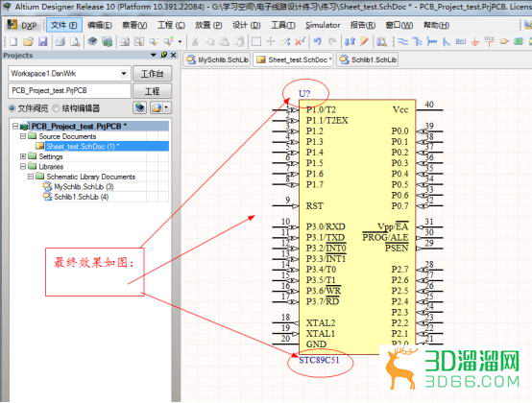Click the Fit all objects zoom icon

pyautogui.click(x=125, y=41)
